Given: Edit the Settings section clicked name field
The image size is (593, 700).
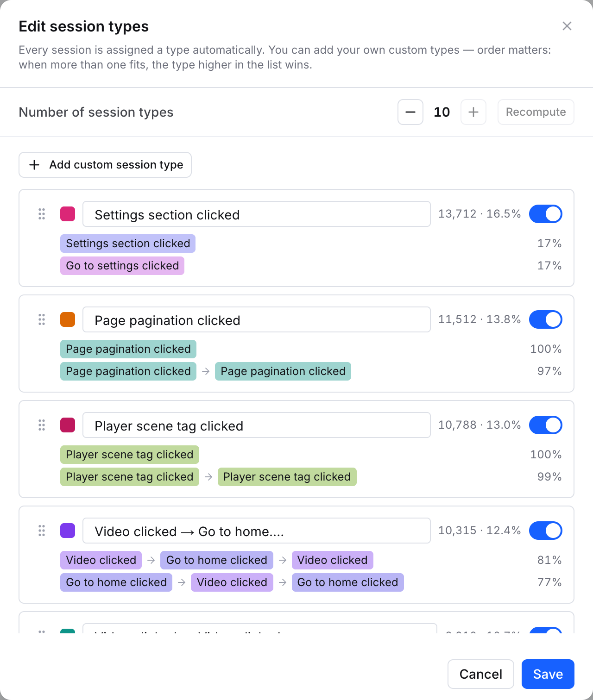Looking at the screenshot, I should 257,214.
